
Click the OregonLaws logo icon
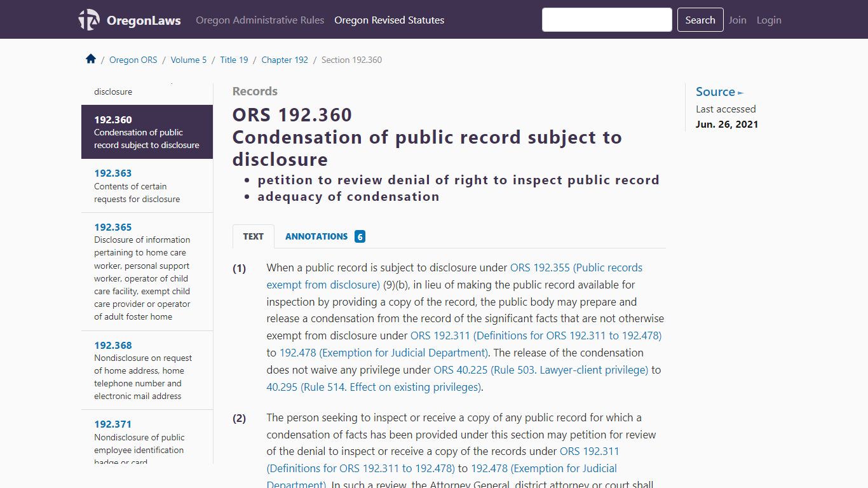tap(89, 20)
